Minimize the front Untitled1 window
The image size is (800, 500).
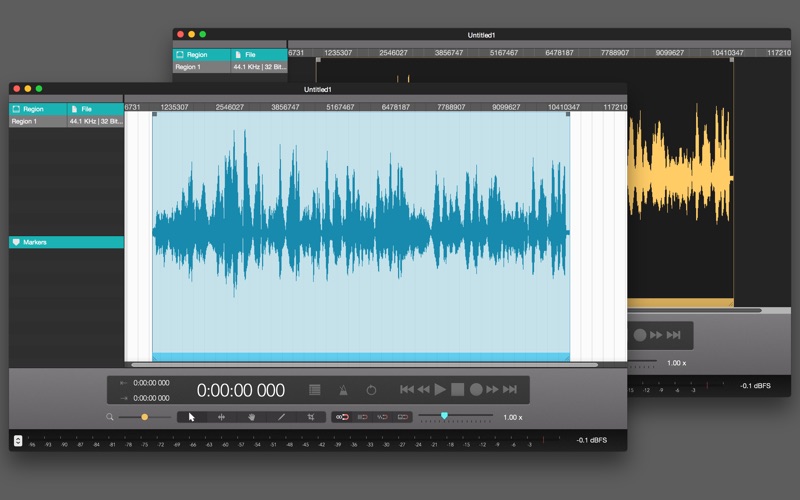pos(28,89)
